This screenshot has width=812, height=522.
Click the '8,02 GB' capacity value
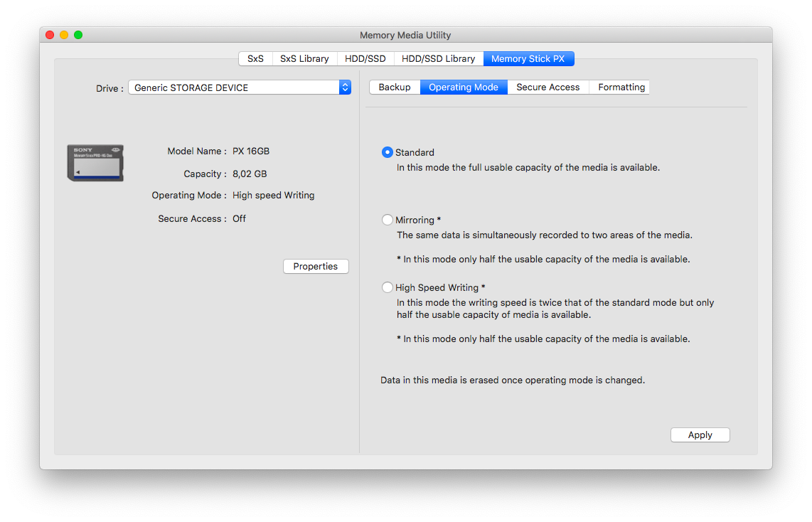pos(250,174)
